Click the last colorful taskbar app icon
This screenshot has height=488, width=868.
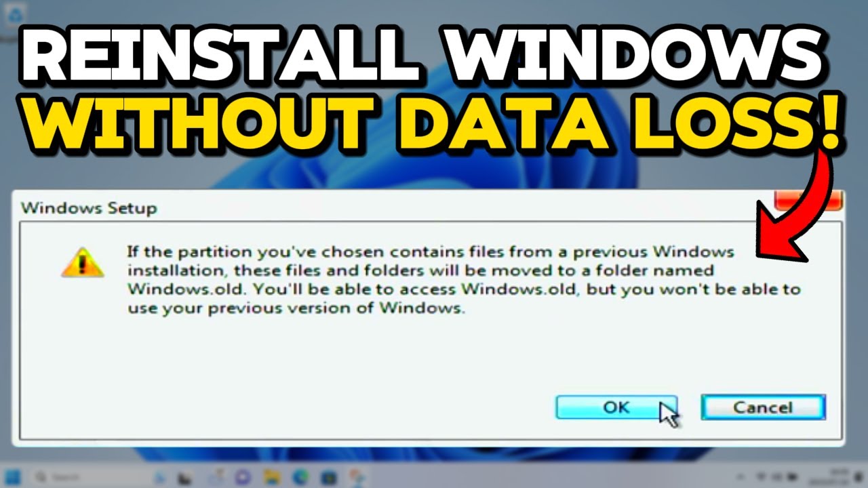357,478
